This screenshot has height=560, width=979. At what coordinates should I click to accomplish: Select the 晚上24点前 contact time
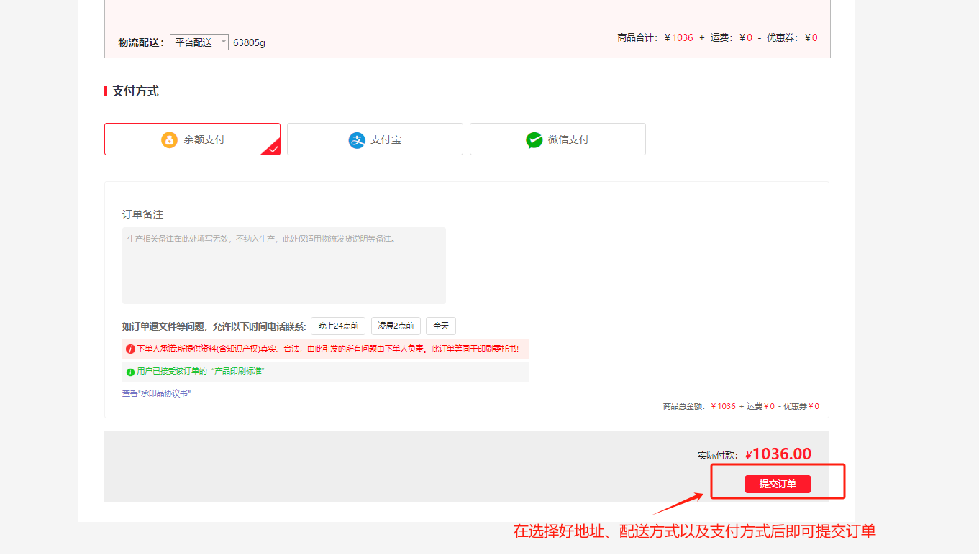[x=338, y=326]
